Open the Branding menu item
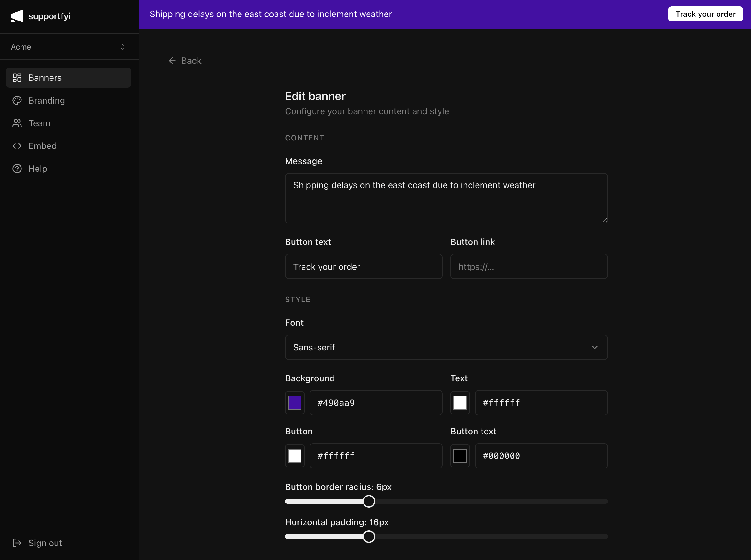 click(x=46, y=100)
